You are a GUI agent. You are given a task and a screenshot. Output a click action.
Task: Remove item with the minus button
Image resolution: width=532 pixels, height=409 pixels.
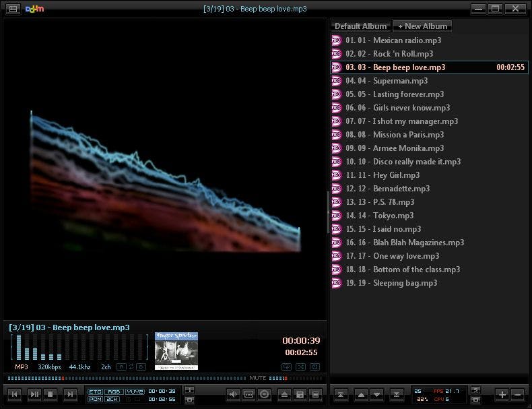(517, 394)
